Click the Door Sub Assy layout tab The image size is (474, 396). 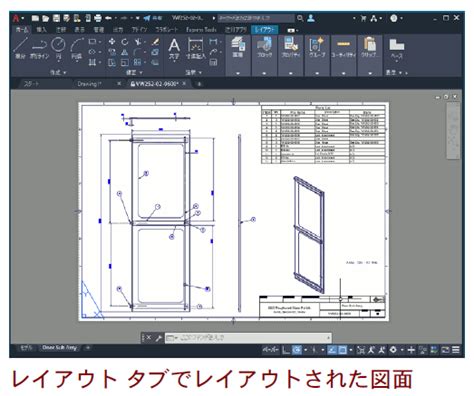[x=59, y=348]
